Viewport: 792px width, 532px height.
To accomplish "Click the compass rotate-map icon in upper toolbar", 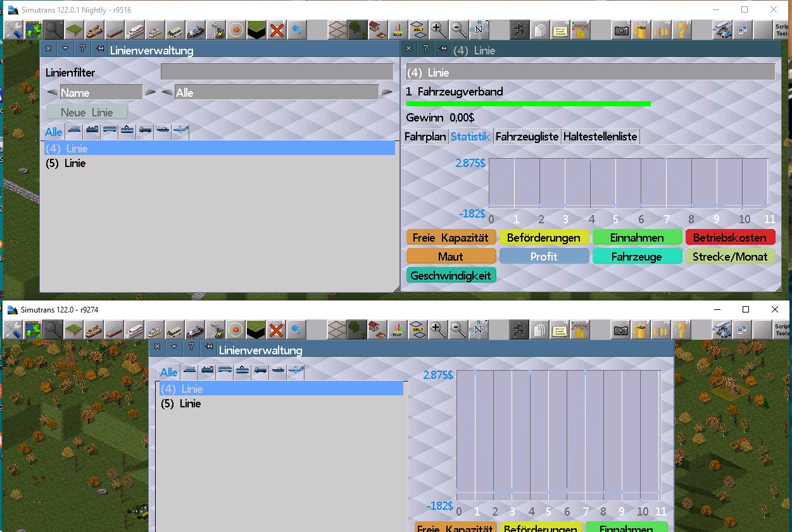I will 479,29.
